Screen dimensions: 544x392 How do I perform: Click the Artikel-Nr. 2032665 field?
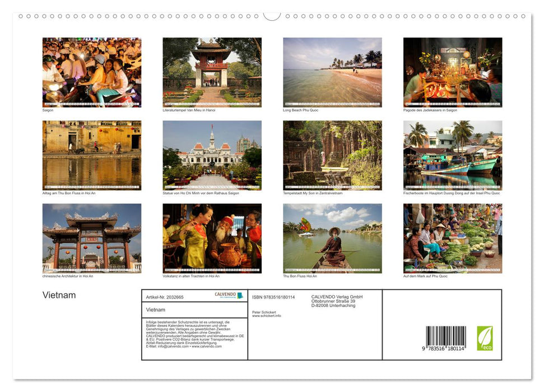165,297
